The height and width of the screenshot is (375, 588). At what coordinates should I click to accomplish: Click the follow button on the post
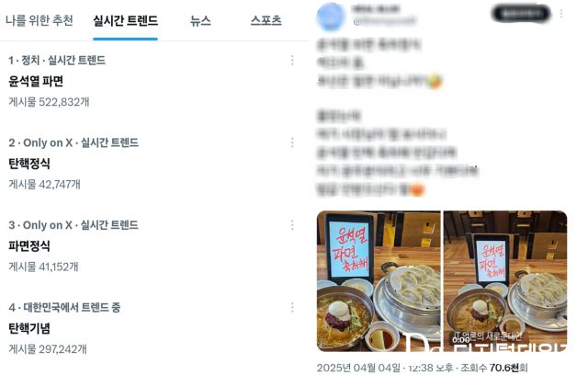point(521,14)
